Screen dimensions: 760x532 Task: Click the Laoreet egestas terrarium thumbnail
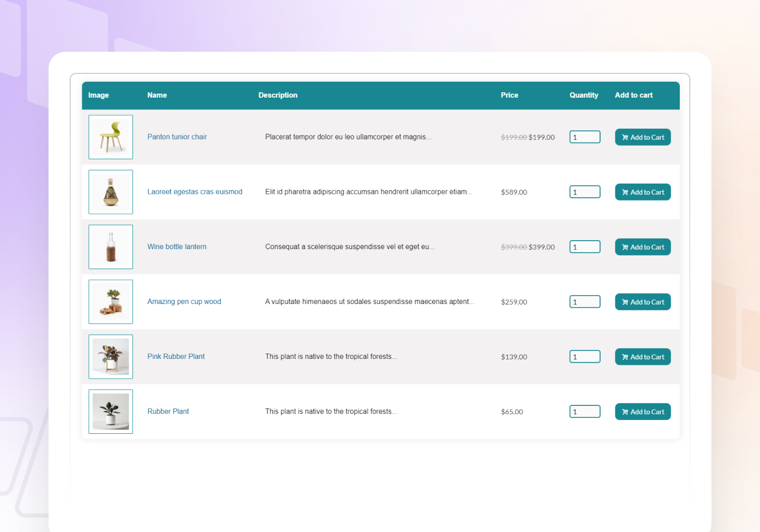pos(111,192)
